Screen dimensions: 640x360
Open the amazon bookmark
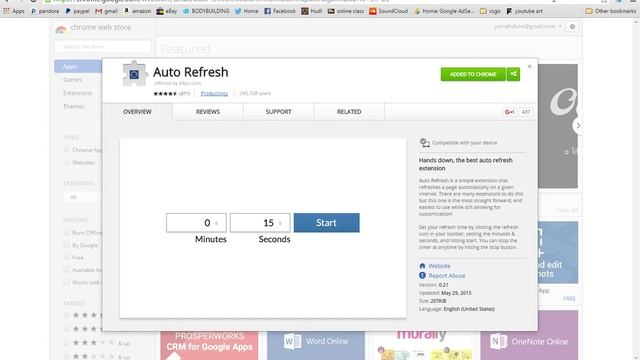(x=138, y=11)
